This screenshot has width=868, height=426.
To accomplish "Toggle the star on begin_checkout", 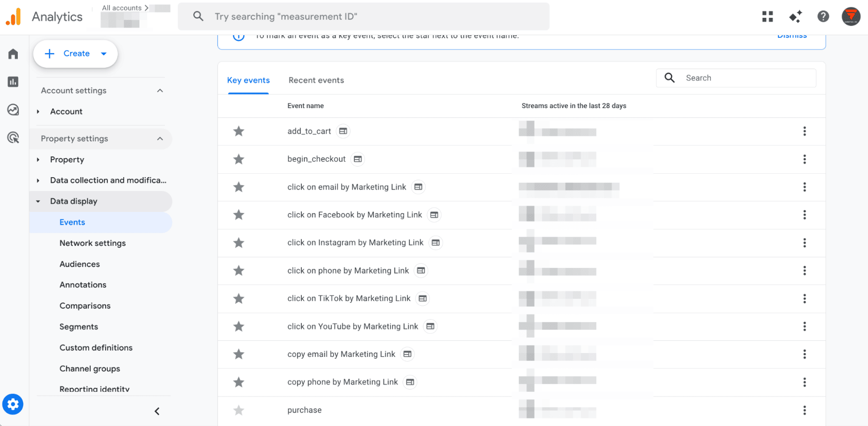I will [238, 159].
